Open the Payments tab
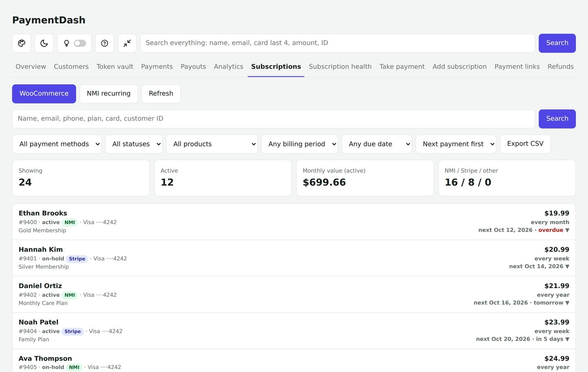 click(x=157, y=67)
